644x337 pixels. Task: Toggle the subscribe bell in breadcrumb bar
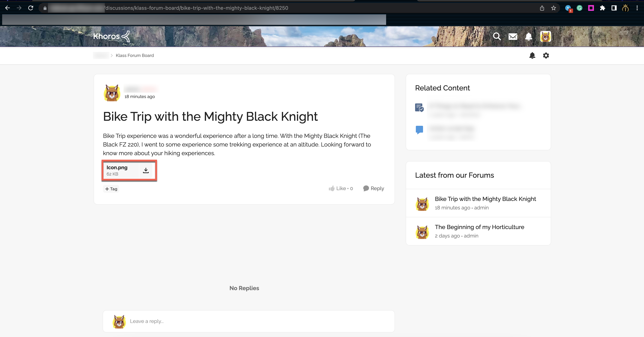click(x=532, y=55)
